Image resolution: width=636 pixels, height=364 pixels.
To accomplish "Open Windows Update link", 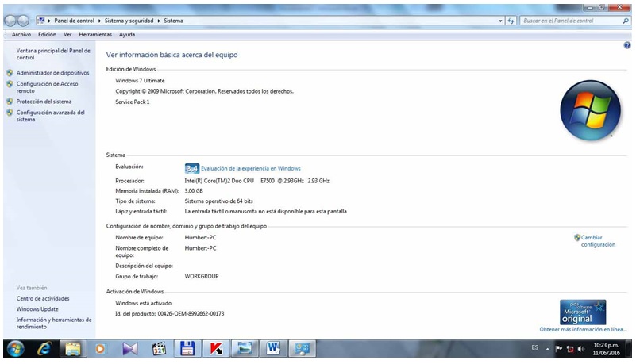I will point(37,309).
